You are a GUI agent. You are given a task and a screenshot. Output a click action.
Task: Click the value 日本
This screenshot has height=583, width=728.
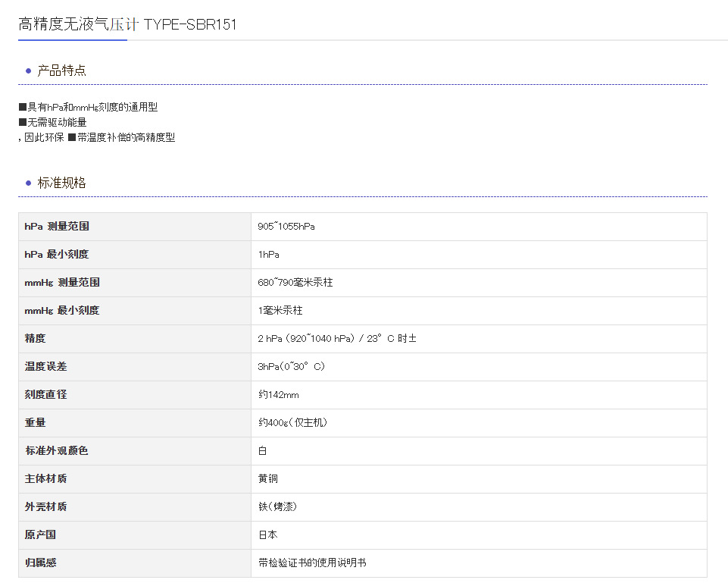[268, 534]
